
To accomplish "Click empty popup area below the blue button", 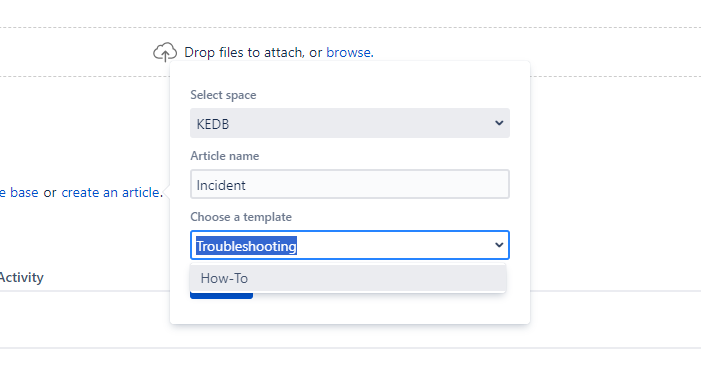I will [x=350, y=312].
